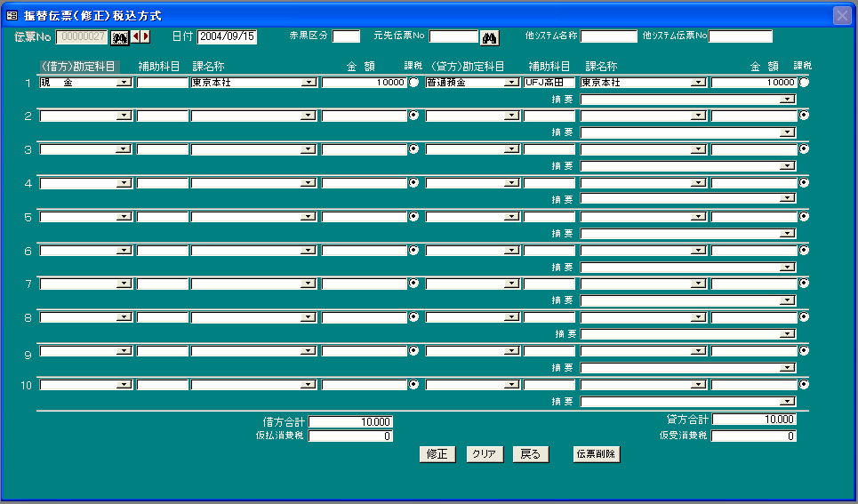The height and width of the screenshot is (504, 858).
Task: Click the 修正 button
Action: (437, 454)
